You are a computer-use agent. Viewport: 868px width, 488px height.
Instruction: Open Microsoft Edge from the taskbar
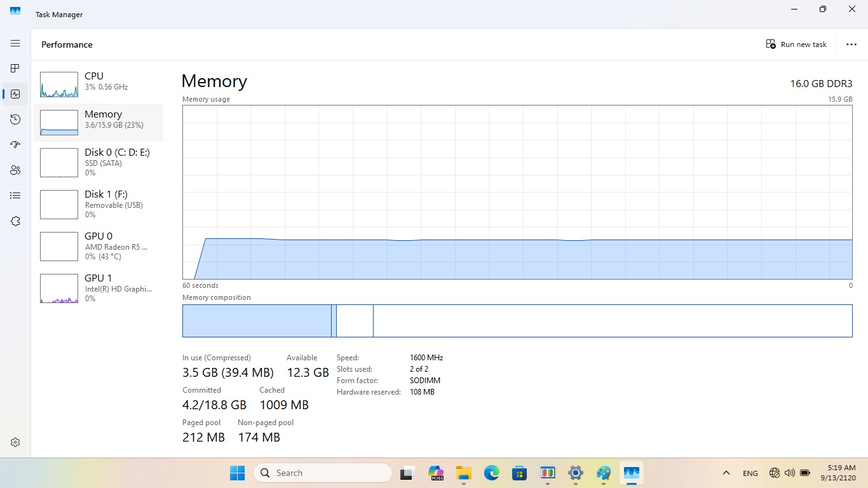pos(492,473)
